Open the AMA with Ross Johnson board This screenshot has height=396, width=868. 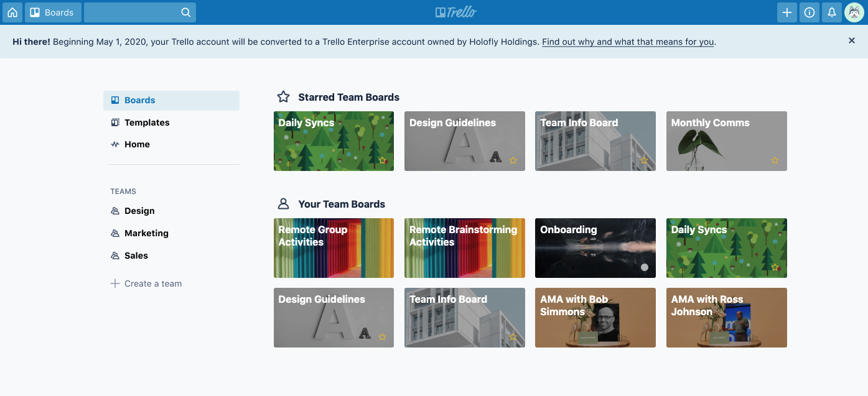[727, 318]
